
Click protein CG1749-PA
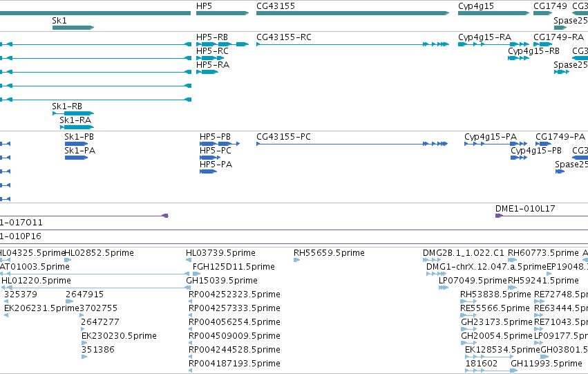pos(543,144)
